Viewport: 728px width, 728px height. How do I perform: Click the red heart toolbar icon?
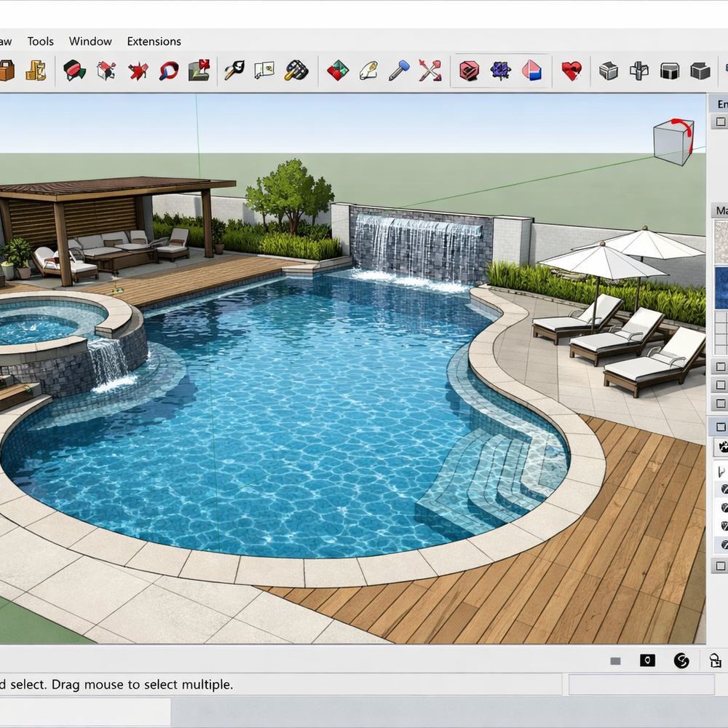pos(571,71)
